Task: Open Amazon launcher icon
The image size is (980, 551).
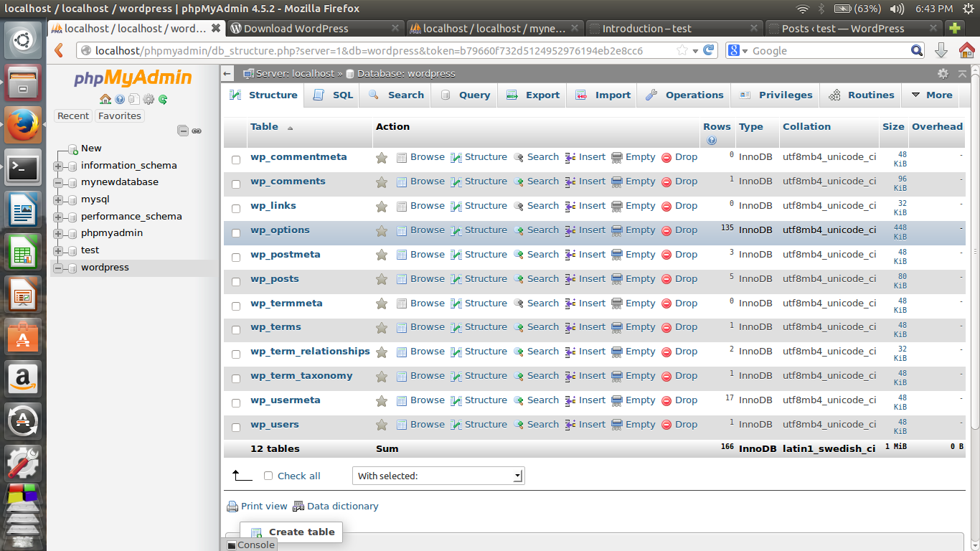Action: coord(23,378)
